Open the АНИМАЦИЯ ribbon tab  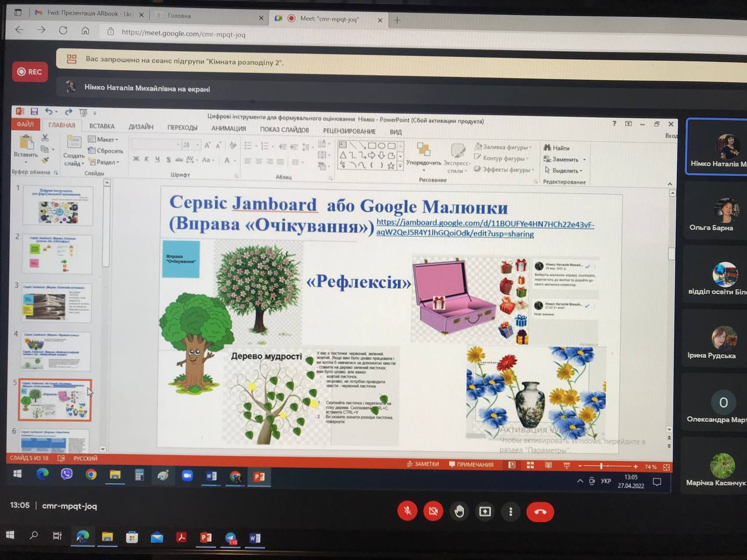coord(228,128)
